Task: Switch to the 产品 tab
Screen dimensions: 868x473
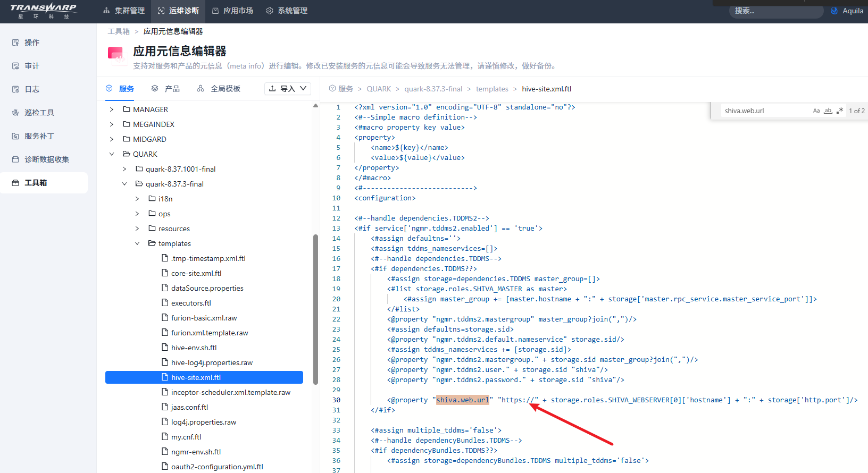Action: click(165, 89)
